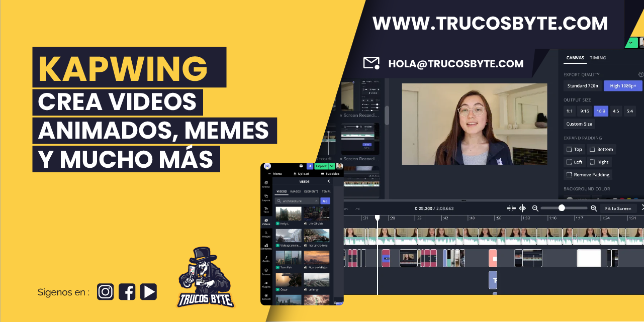Click the timeline split icon
The image size is (644, 322).
(x=511, y=208)
